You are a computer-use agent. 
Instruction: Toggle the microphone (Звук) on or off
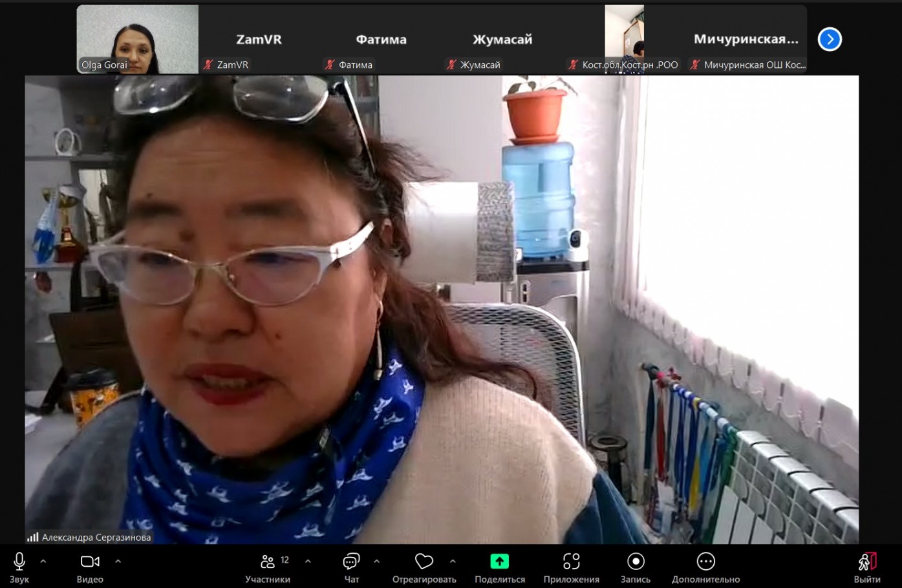19,562
